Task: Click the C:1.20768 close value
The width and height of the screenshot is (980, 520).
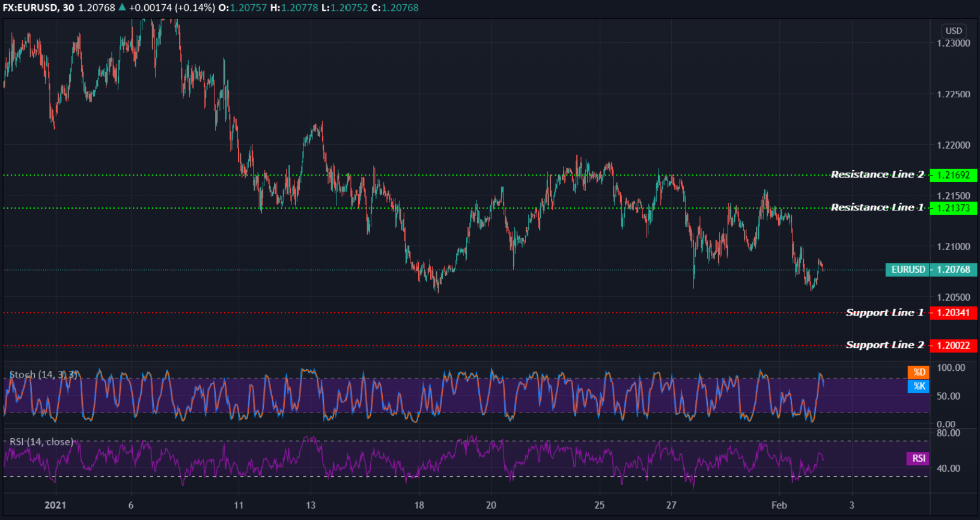Action: [395, 8]
